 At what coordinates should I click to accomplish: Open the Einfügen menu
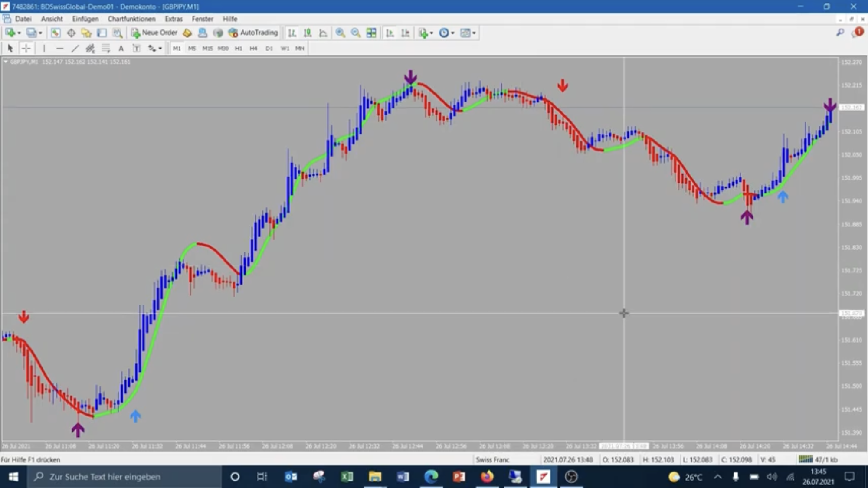85,19
